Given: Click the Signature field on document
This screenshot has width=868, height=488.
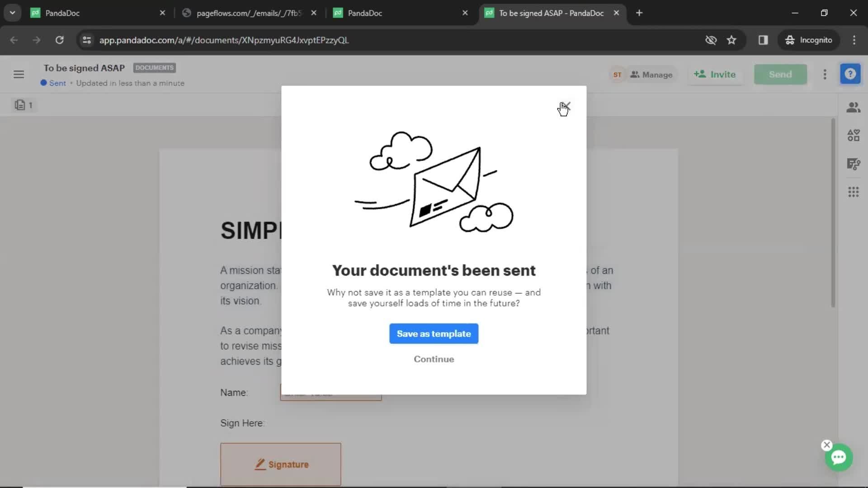Looking at the screenshot, I should (x=280, y=464).
